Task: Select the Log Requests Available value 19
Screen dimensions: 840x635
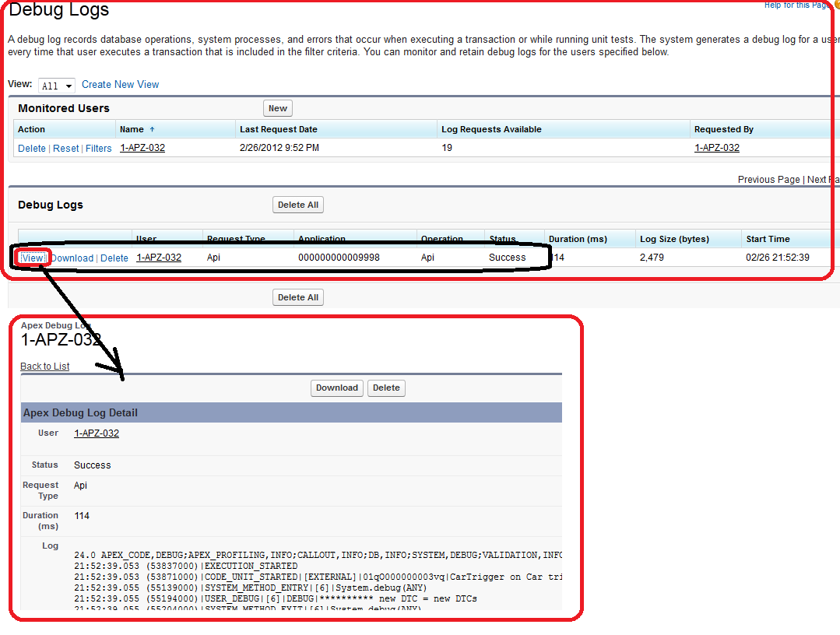Action: (447, 148)
